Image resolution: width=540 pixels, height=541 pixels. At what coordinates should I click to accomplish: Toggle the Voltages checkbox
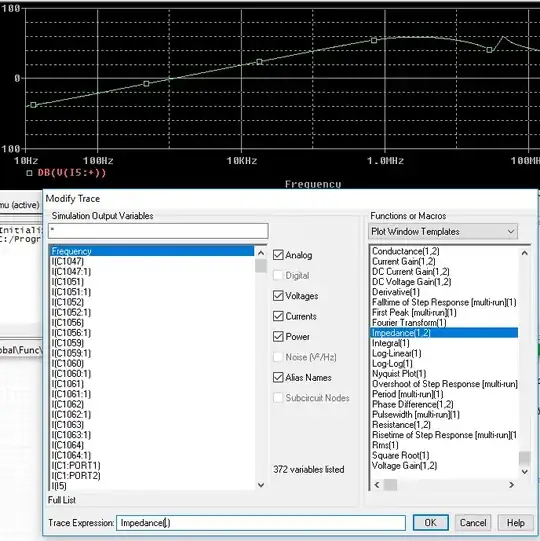tap(278, 296)
